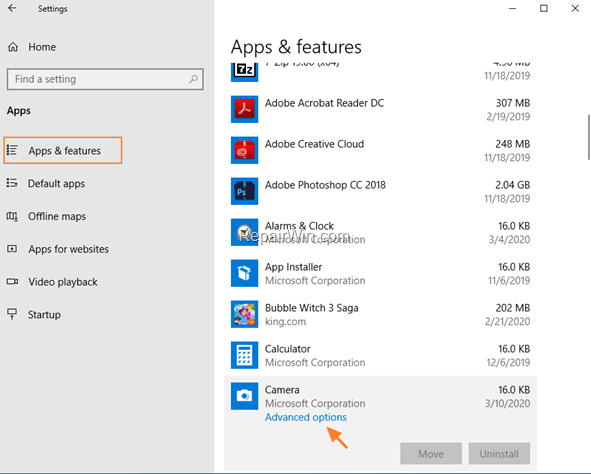Click the Adobe Creative Cloud icon
The image size is (591, 474).
click(x=245, y=150)
